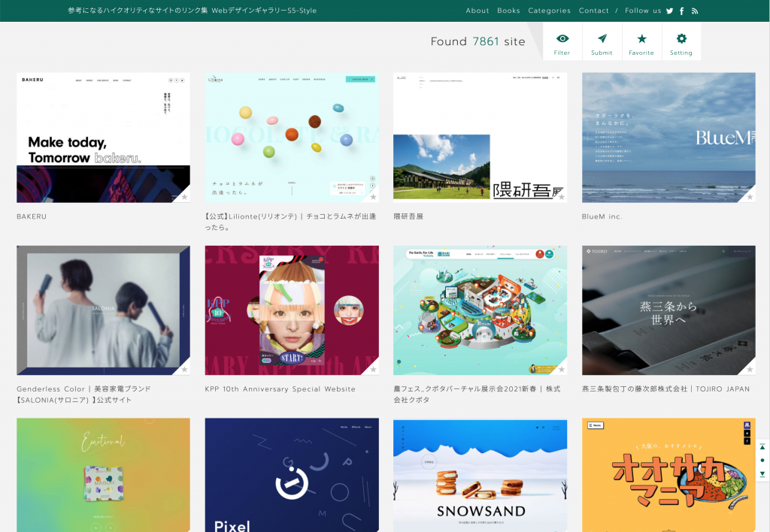Click the Lilionte candy thumbnail
This screenshot has width=770, height=532.
coord(292,138)
